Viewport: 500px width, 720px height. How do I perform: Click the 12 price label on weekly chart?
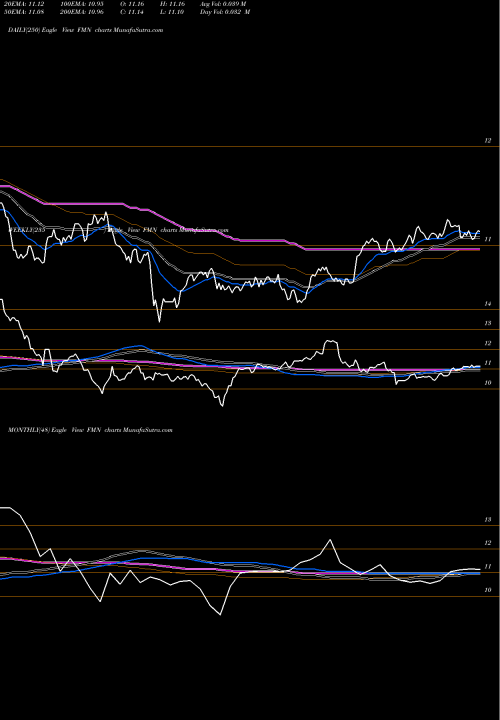(x=488, y=343)
